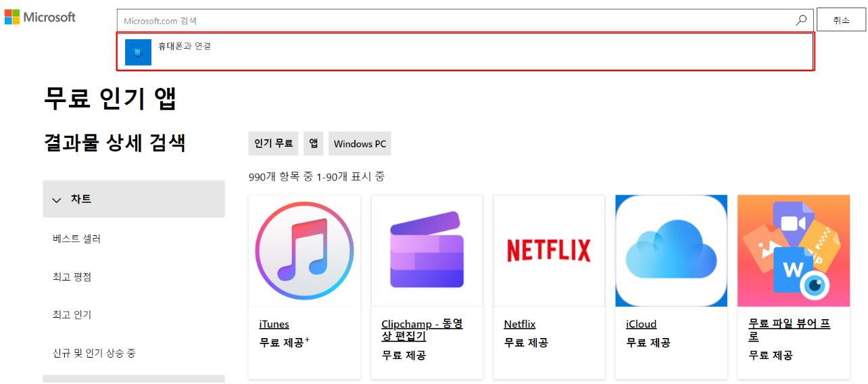
Task: Open the Netflix app logo tile
Action: (x=549, y=251)
